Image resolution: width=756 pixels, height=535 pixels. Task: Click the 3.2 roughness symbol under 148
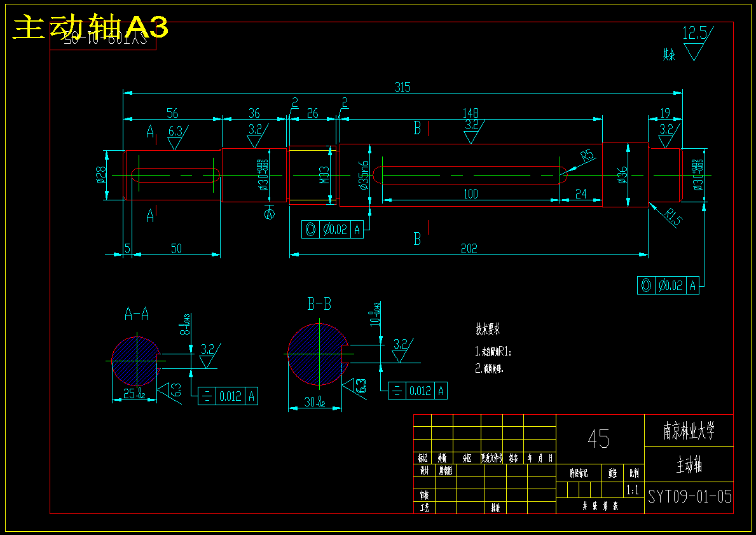(474, 131)
